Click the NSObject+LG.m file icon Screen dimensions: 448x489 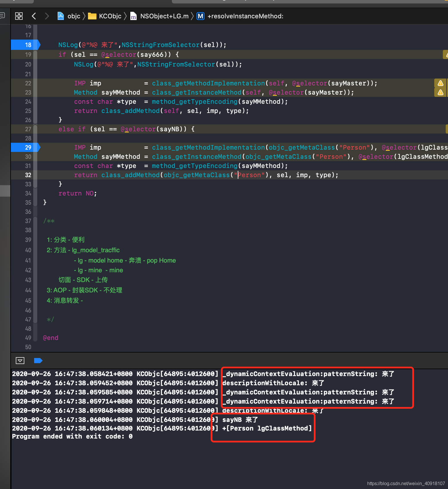tap(133, 16)
